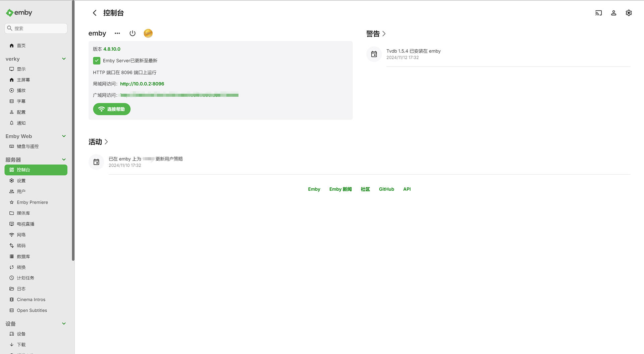Open 播放 playback settings

pos(36,90)
